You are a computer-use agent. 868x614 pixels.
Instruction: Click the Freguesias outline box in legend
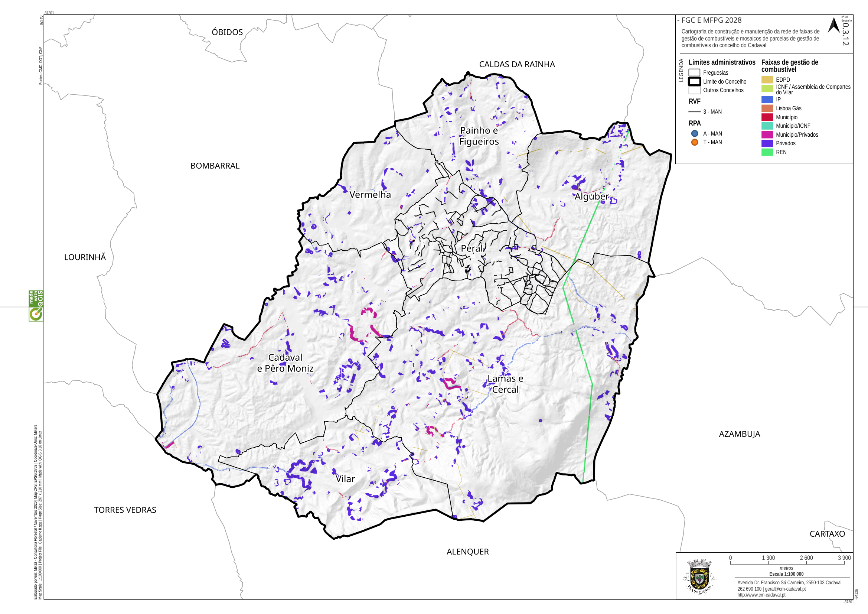point(694,73)
